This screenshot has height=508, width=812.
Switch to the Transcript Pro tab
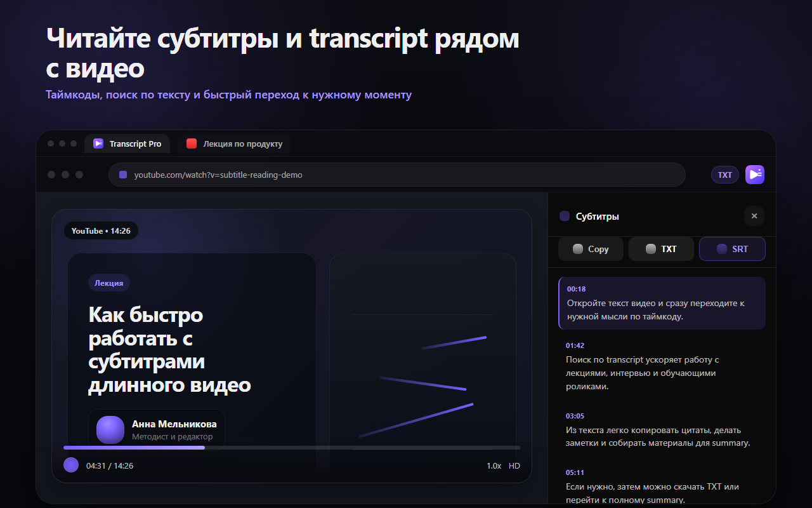pos(127,144)
